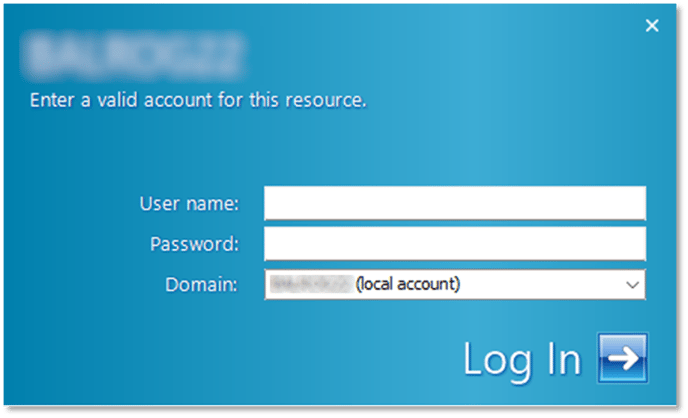Click the "Domain:" label
Viewport: 688px width, 418px height.
(201, 285)
